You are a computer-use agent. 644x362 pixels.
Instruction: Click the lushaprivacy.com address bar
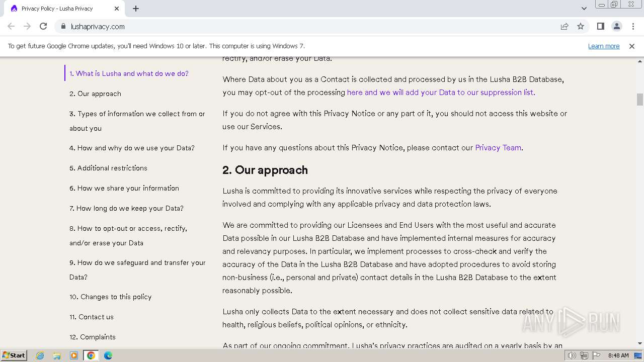[307, 26]
